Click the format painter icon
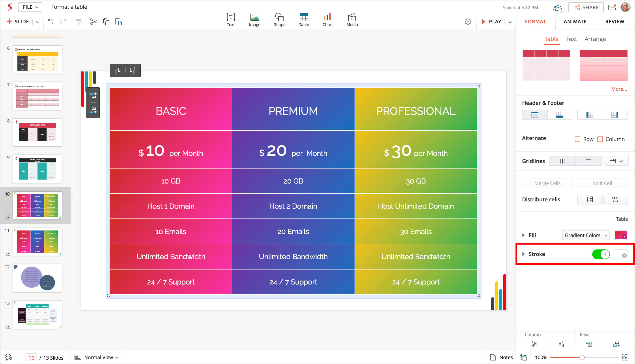This screenshot has width=635, height=364. point(79,22)
